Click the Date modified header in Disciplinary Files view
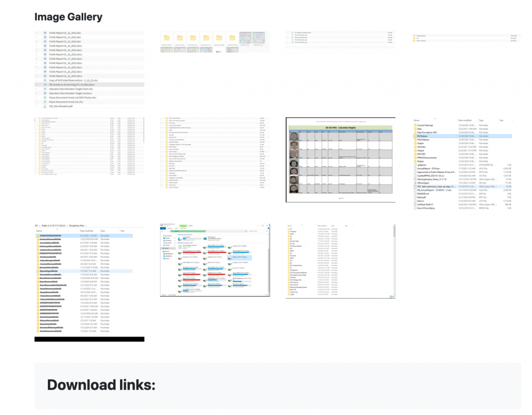This screenshot has height=415, width=532. [x=87, y=231]
